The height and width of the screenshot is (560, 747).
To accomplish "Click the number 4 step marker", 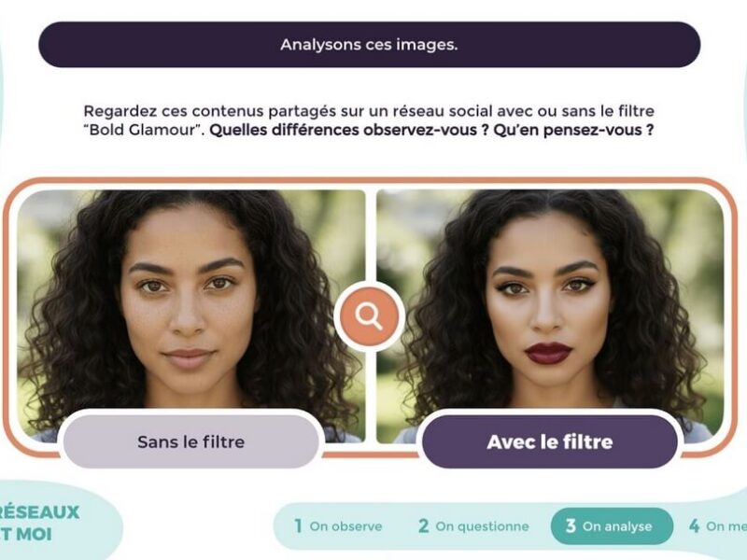I will [x=694, y=526].
